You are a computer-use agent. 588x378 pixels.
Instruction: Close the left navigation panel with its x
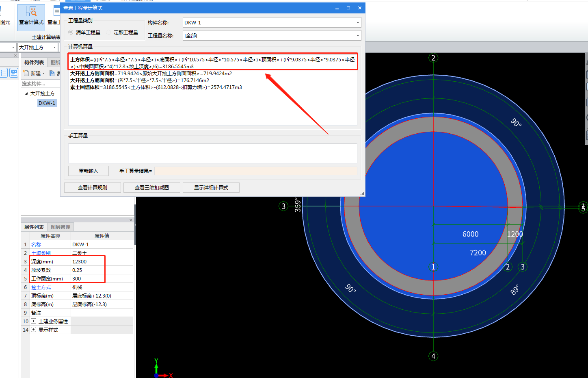(15, 56)
